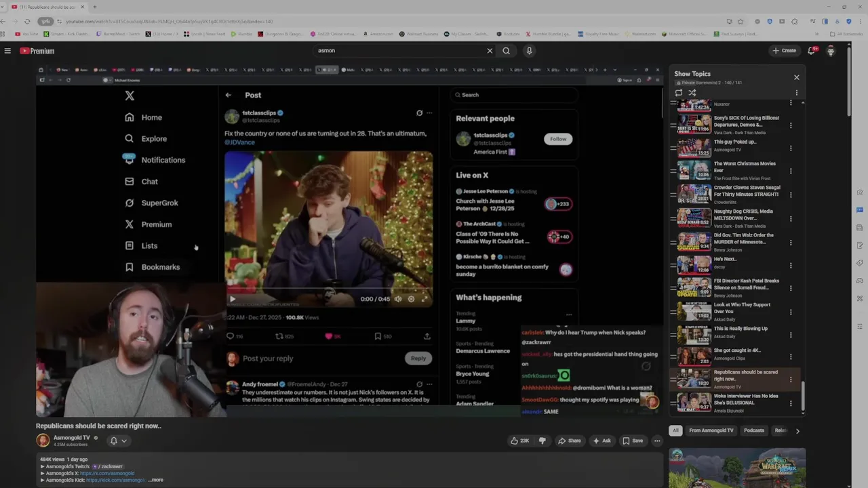Show more filter chips with arrow
The height and width of the screenshot is (488, 868).
pyautogui.click(x=797, y=430)
